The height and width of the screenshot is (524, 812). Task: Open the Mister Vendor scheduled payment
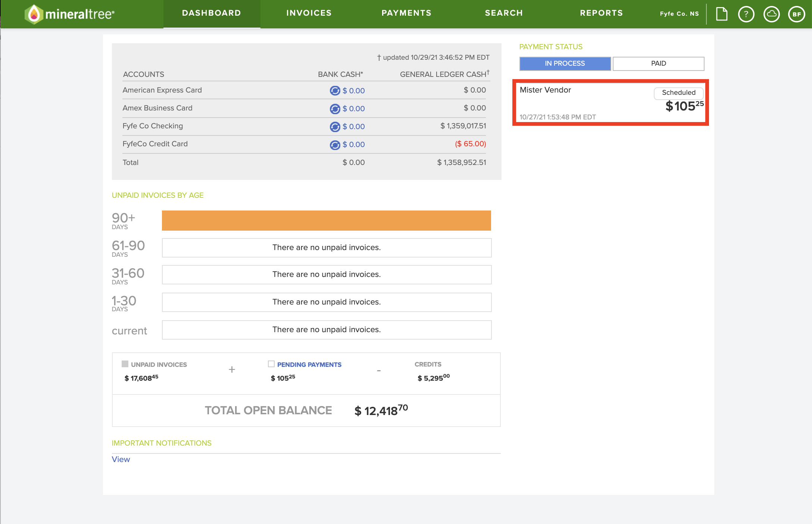(x=610, y=103)
